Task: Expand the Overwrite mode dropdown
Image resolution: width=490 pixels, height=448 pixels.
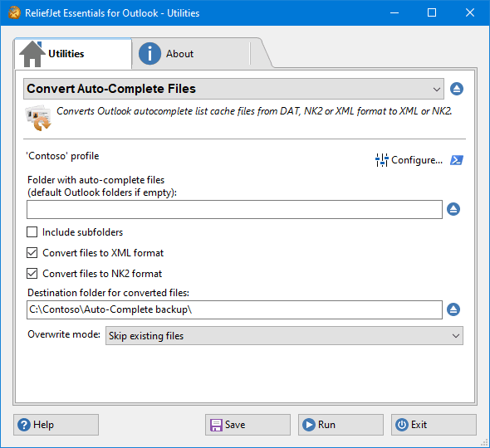Action: [x=284, y=336]
